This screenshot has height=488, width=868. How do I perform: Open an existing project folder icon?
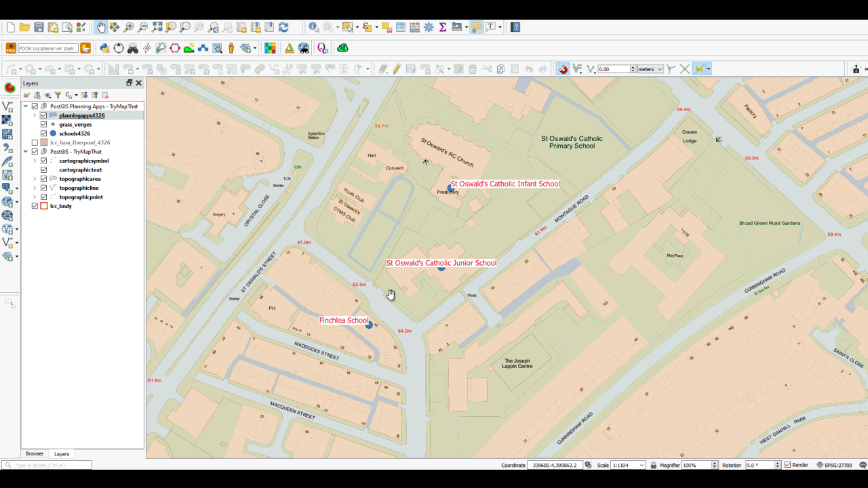24,27
